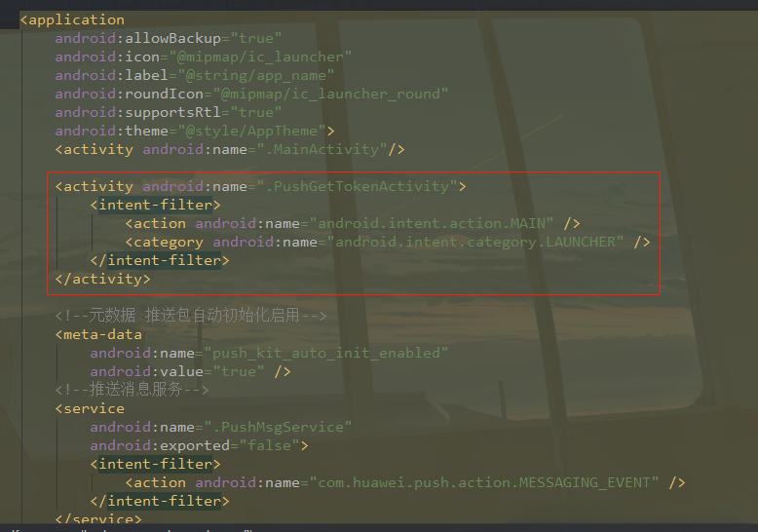Image resolution: width=758 pixels, height=532 pixels.
Task: Click the "android.intent.category.LAUNCHER" category value
Action: tap(475, 242)
